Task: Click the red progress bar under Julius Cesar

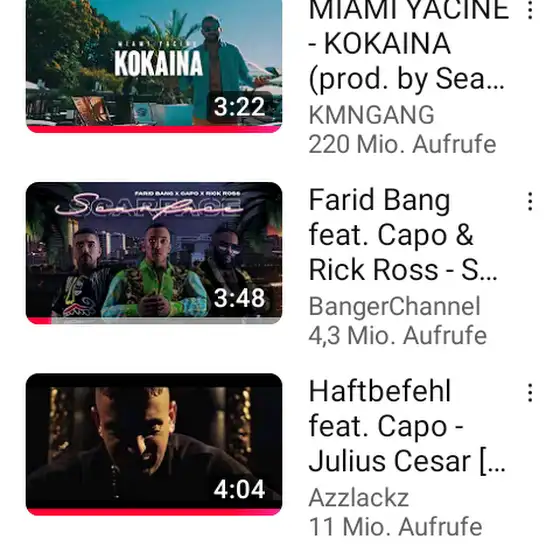Action: coord(154,512)
